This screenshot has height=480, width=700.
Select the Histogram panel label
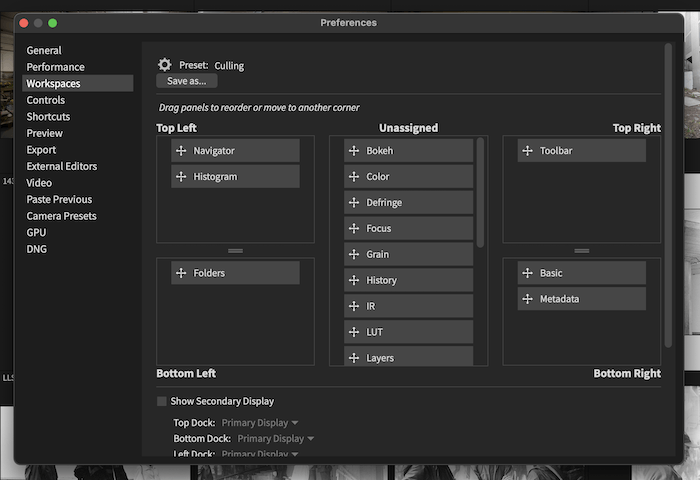[215, 176]
